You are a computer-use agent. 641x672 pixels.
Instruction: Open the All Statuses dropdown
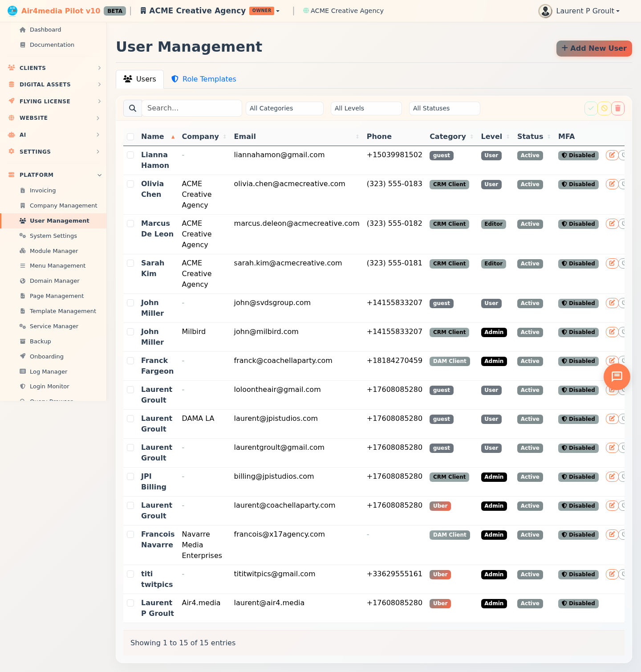[x=444, y=108]
